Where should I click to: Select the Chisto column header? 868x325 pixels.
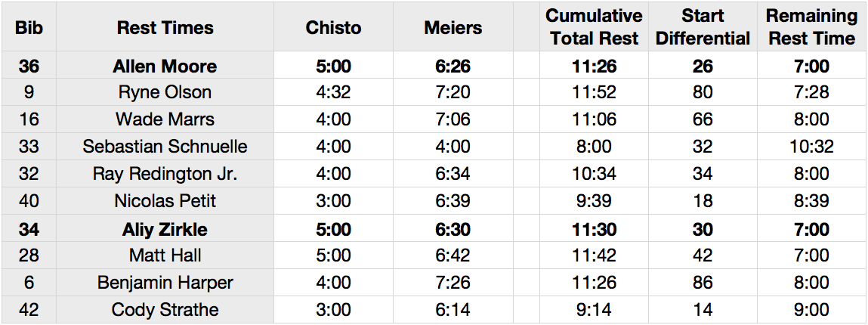[x=333, y=28]
